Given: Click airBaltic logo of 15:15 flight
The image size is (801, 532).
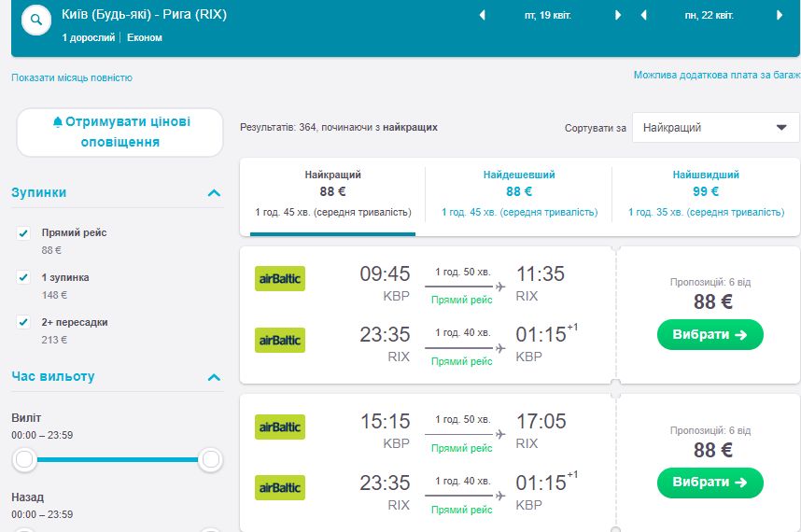Looking at the screenshot, I should (280, 427).
